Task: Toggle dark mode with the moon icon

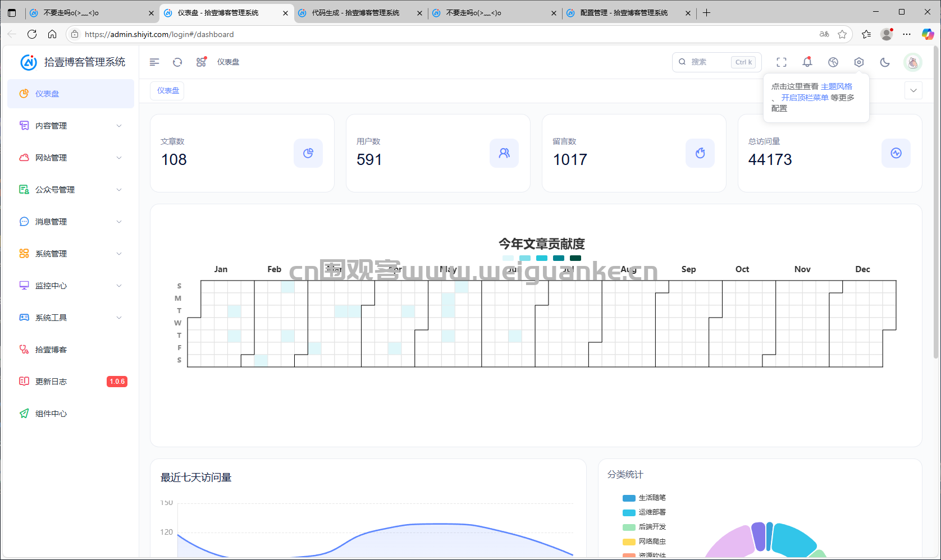Action: click(885, 62)
